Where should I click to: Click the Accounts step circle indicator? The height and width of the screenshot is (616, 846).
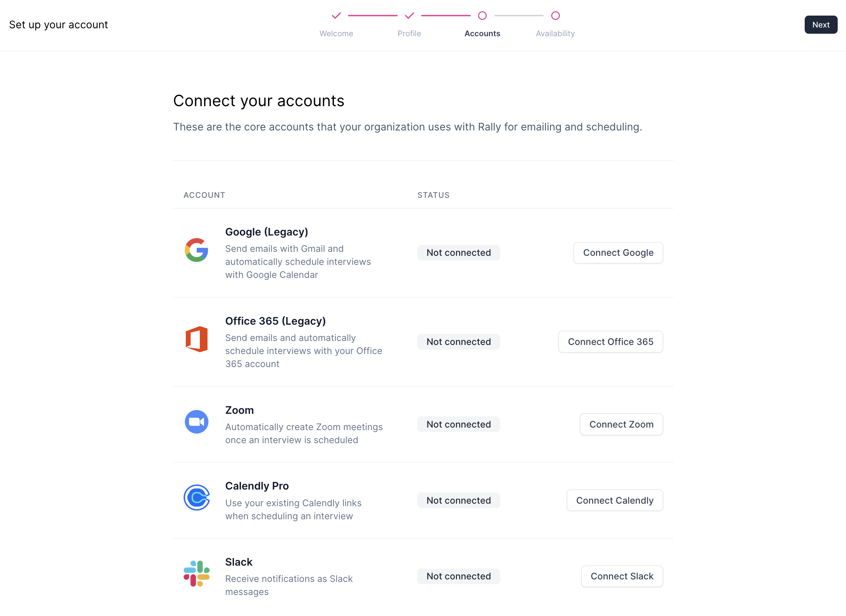coord(482,16)
